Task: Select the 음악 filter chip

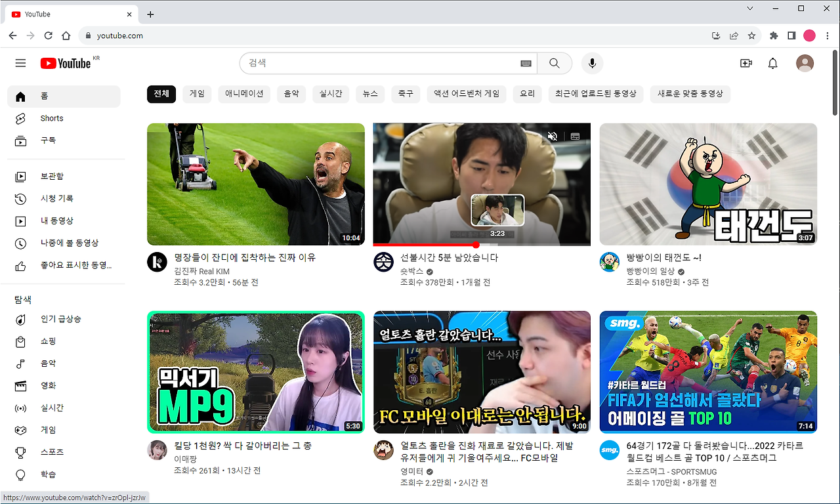Action: tap(291, 94)
